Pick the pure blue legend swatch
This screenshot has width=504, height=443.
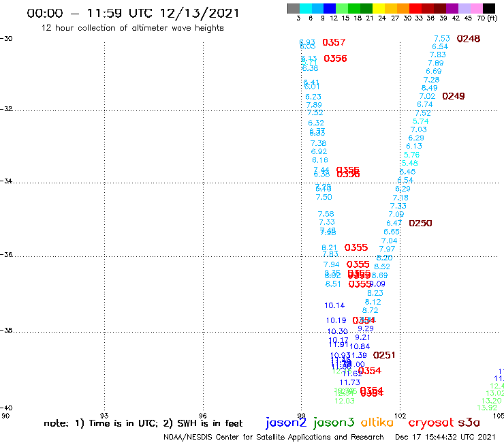[330, 8]
